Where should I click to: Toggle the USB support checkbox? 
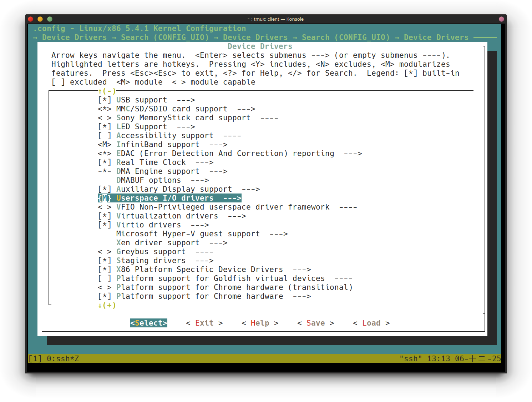(105, 100)
